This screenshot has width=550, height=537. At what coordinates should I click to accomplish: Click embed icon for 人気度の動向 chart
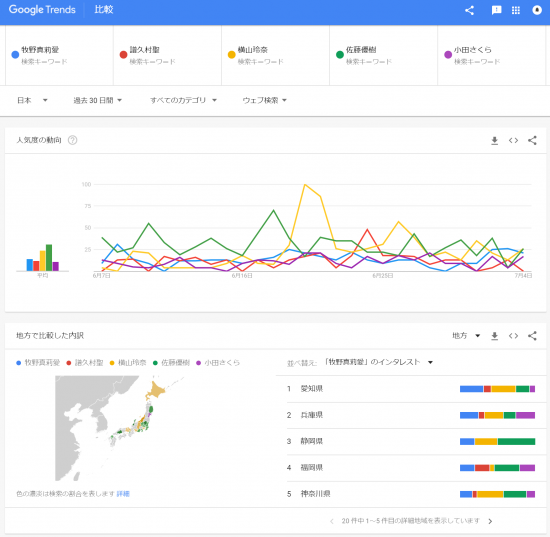[513, 141]
